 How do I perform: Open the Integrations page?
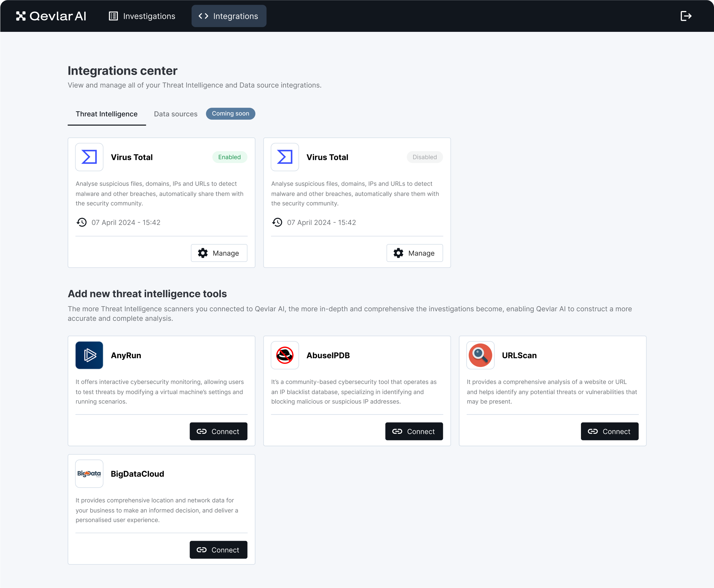pos(229,16)
